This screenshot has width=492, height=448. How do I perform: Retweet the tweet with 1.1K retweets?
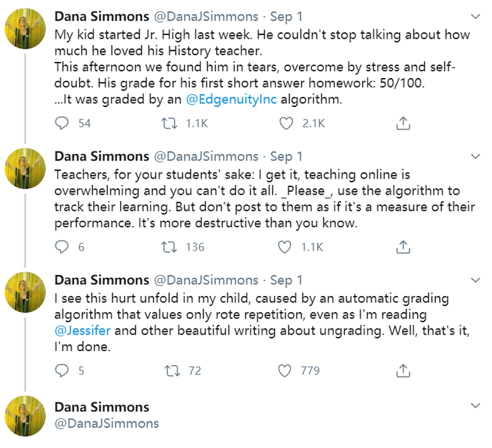pyautogui.click(x=169, y=124)
